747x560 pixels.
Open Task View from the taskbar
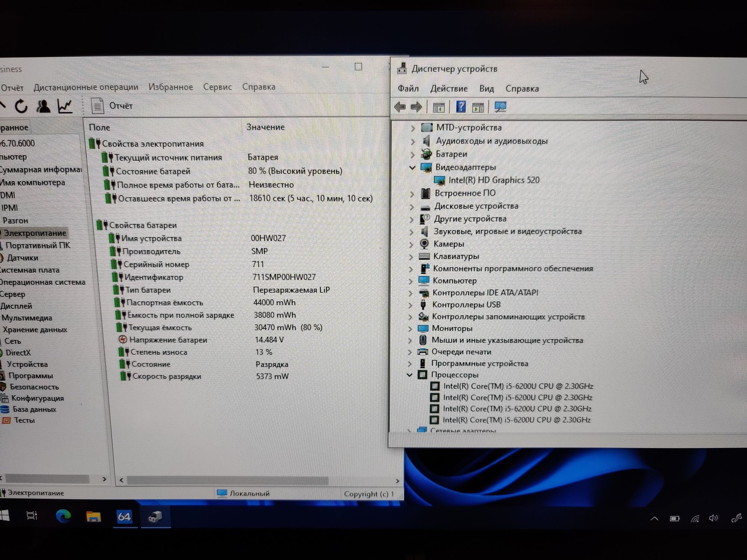point(32,516)
